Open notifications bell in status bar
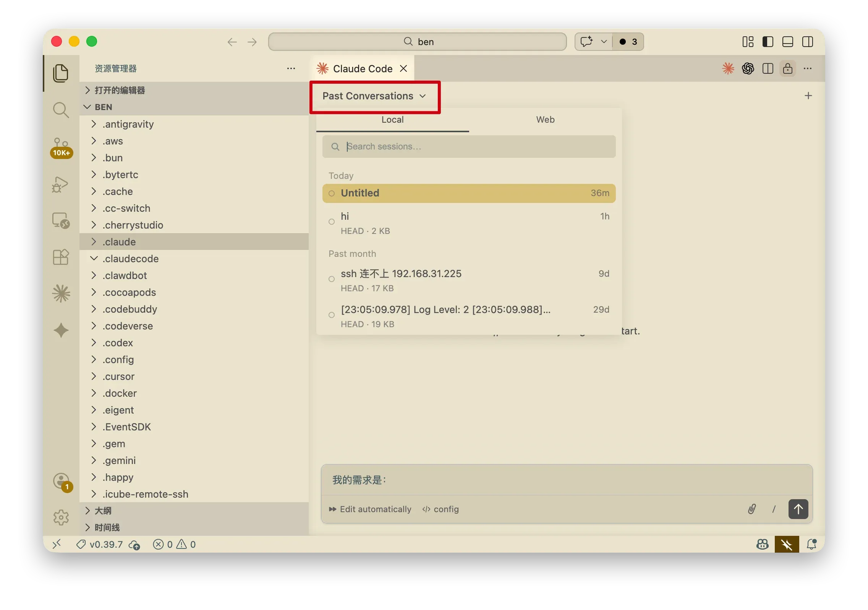Screen dimensions: 868x610 tap(811, 544)
